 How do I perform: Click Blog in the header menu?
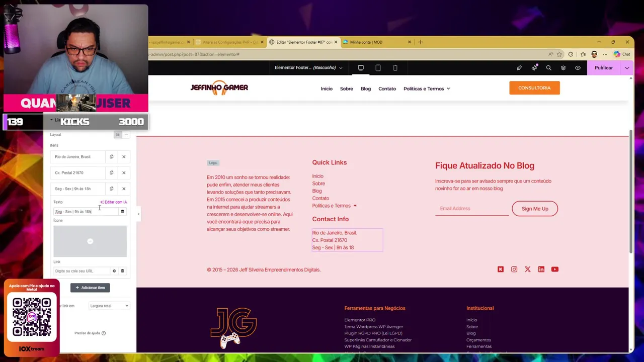tap(366, 88)
